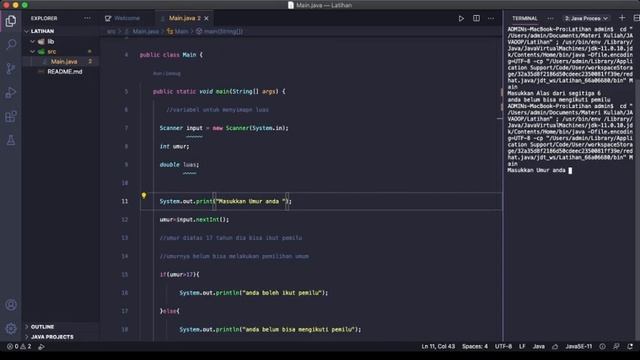Open the Testing flask view
This screenshot has height=360, width=640.
[x=11, y=140]
